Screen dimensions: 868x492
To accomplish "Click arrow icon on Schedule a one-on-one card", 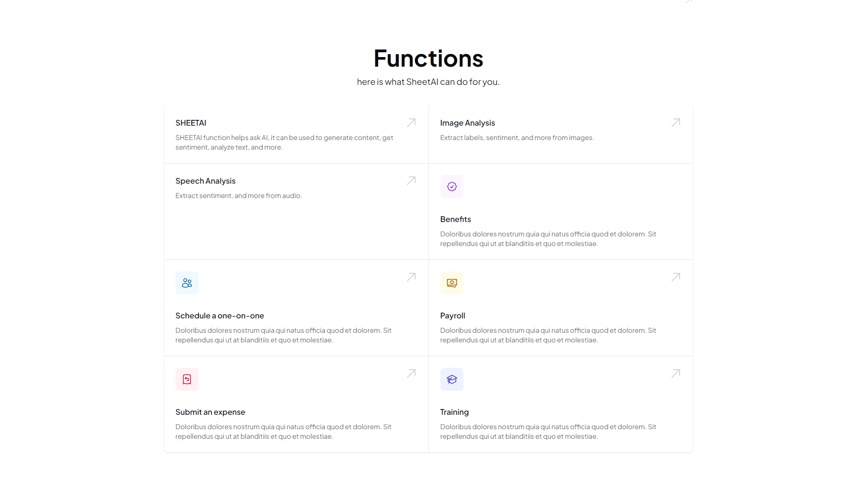I will [411, 277].
